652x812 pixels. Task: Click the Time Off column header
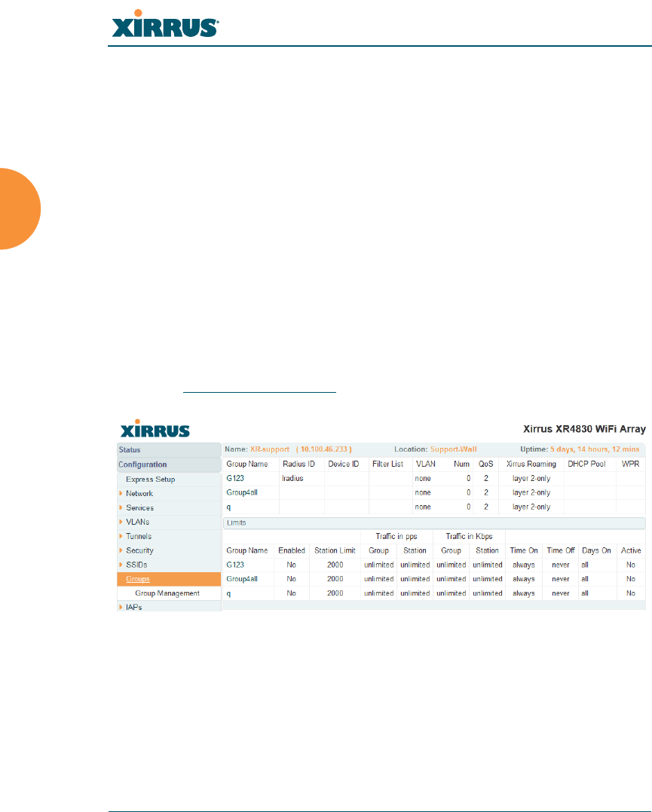pos(561,550)
